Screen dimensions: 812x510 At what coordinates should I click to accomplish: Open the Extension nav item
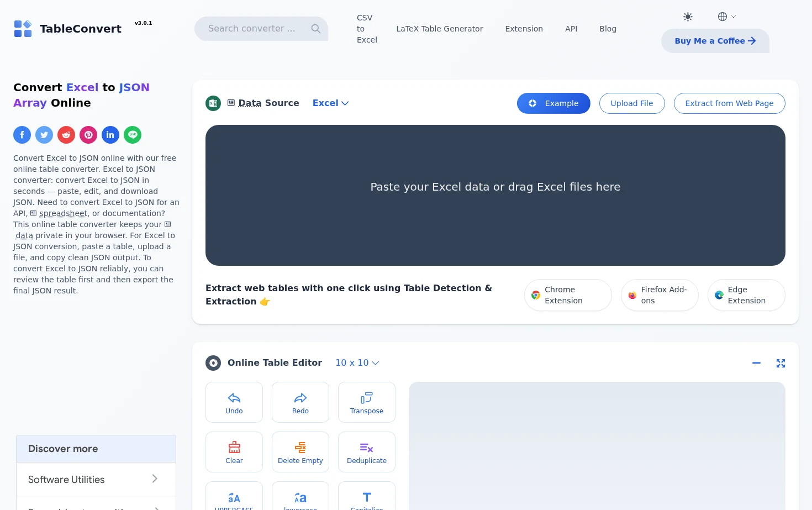(x=524, y=29)
